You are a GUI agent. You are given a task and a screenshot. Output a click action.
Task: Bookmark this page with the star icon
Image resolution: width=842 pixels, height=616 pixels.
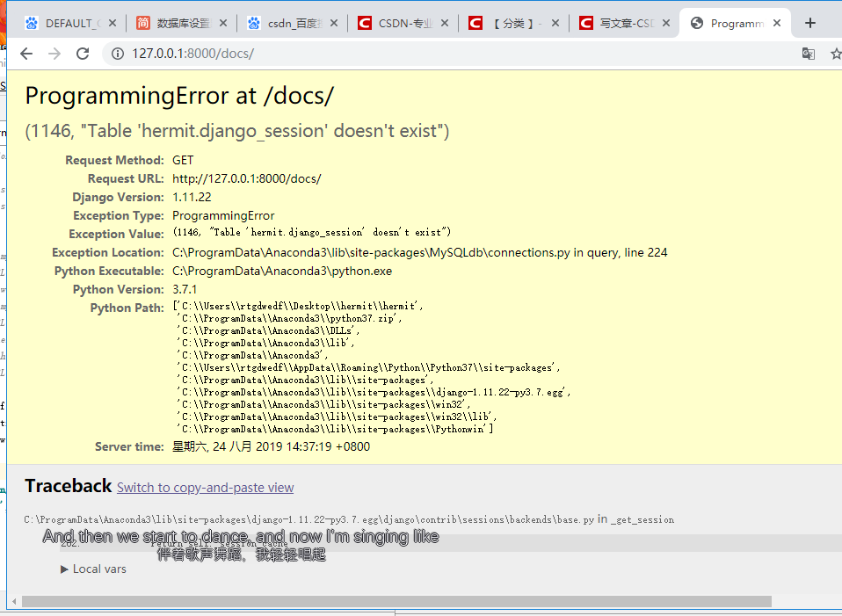(836, 54)
